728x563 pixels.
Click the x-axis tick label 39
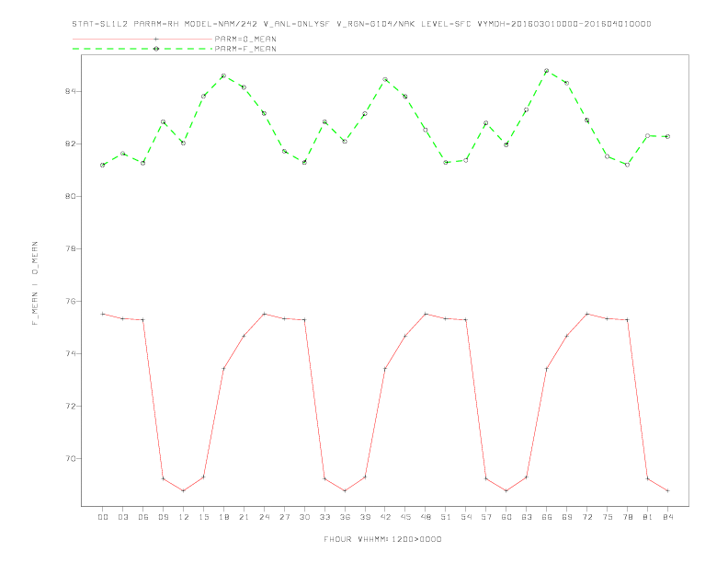tap(365, 517)
